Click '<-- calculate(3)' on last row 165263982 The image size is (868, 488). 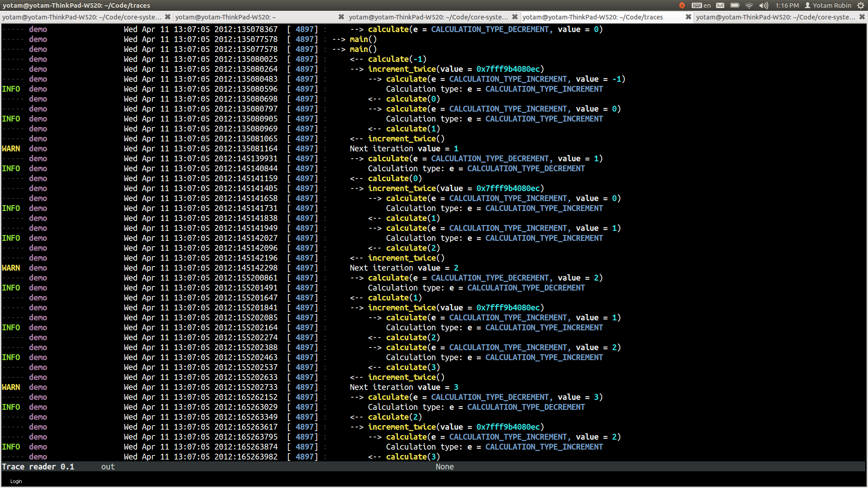tap(404, 457)
